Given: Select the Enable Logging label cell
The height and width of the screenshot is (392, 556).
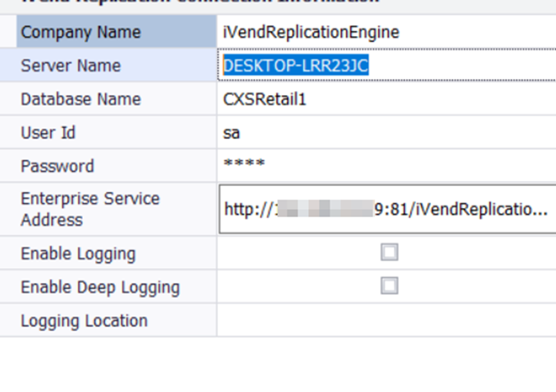Looking at the screenshot, I should click(108, 253).
